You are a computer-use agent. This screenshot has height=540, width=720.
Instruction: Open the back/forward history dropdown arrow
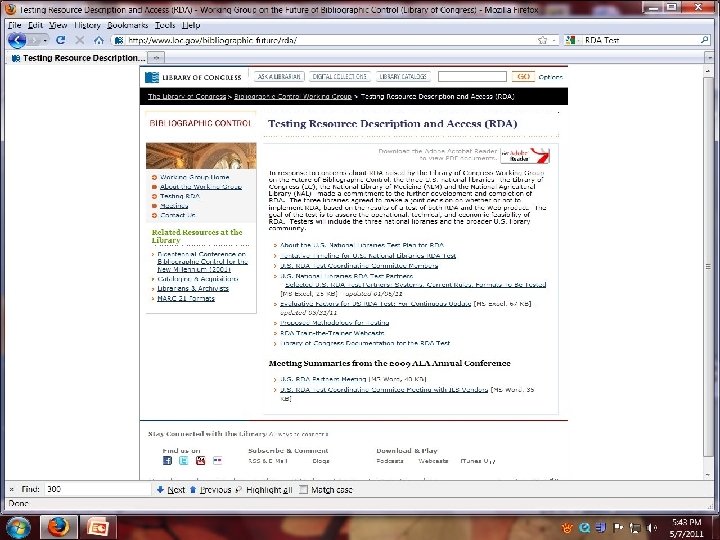pyautogui.click(x=45, y=40)
